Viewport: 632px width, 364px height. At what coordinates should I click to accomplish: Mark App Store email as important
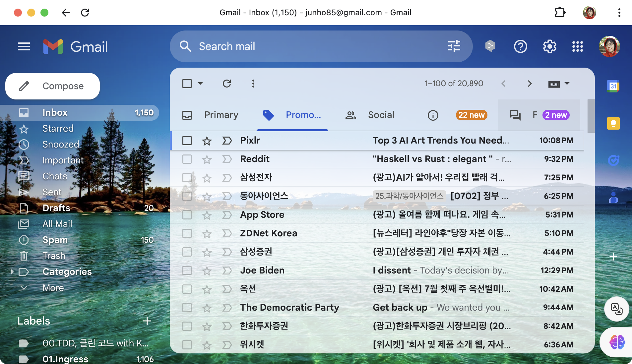coord(227,215)
